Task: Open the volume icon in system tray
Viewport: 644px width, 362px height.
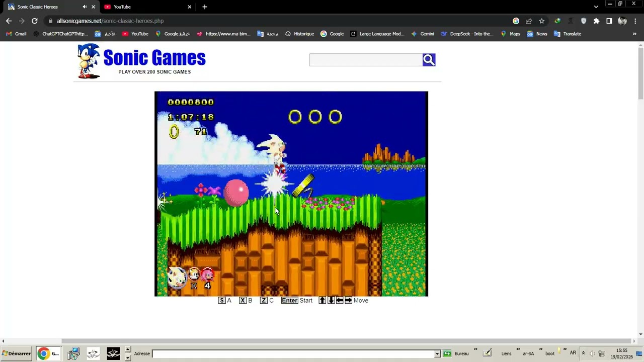Action: (592, 353)
